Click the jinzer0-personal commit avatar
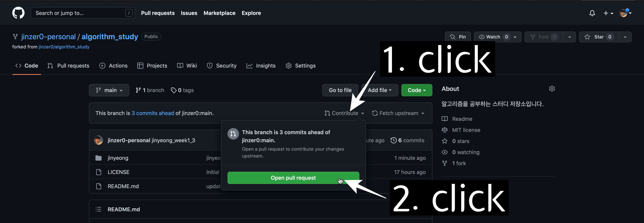This screenshot has width=644, height=223. point(99,140)
